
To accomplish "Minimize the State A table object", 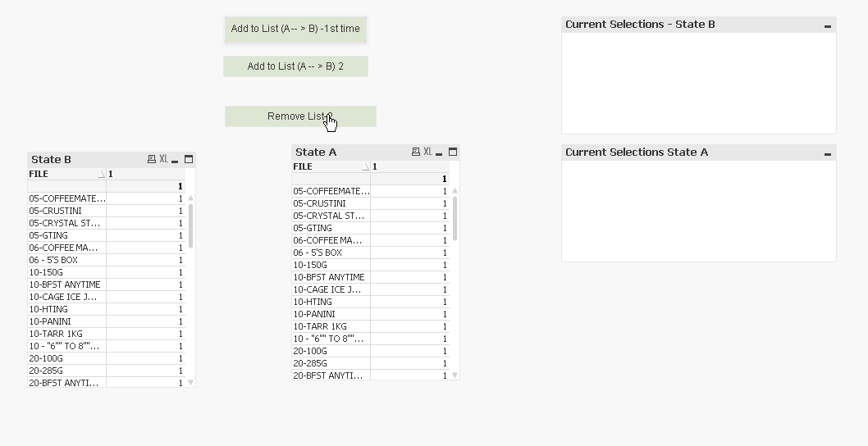I will (440, 152).
